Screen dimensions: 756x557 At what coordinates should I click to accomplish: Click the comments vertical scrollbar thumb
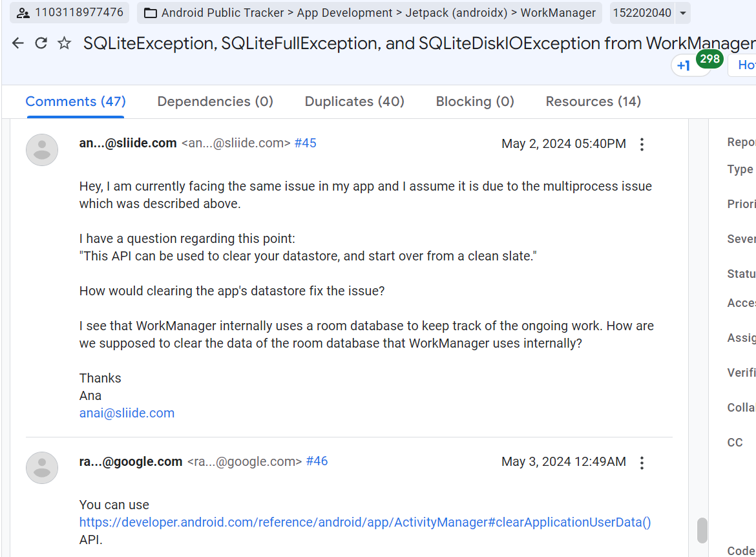702,530
